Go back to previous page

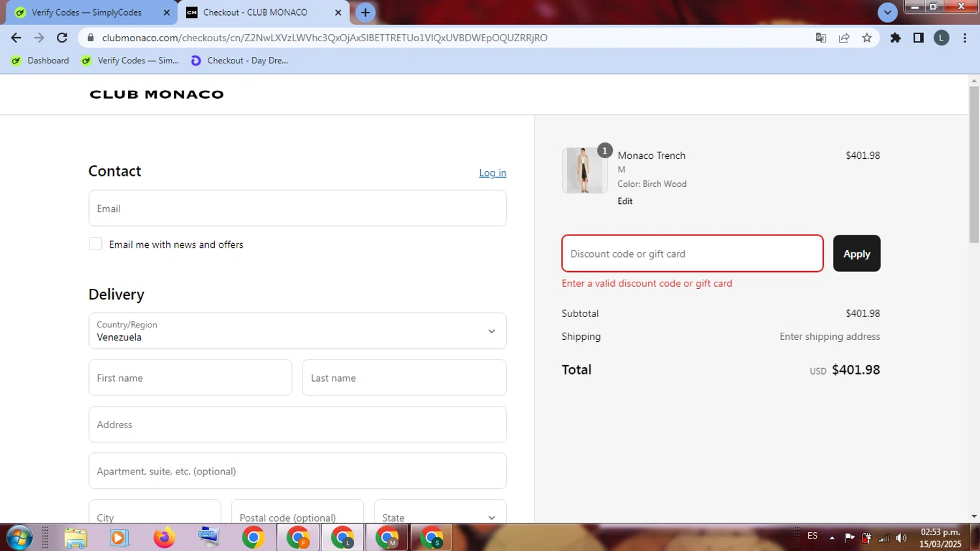click(x=16, y=38)
